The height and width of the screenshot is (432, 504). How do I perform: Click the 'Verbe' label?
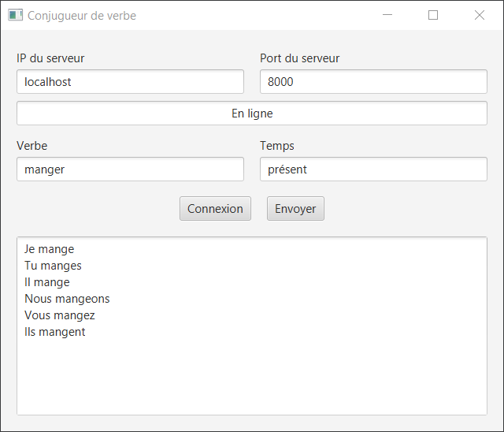coord(32,146)
